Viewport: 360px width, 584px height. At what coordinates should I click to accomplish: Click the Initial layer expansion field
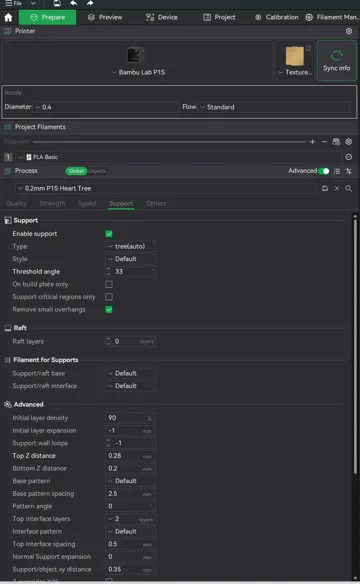pyautogui.click(x=130, y=431)
